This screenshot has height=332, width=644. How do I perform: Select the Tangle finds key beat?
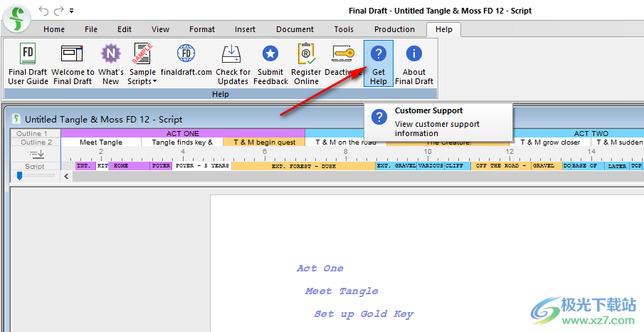(x=182, y=142)
